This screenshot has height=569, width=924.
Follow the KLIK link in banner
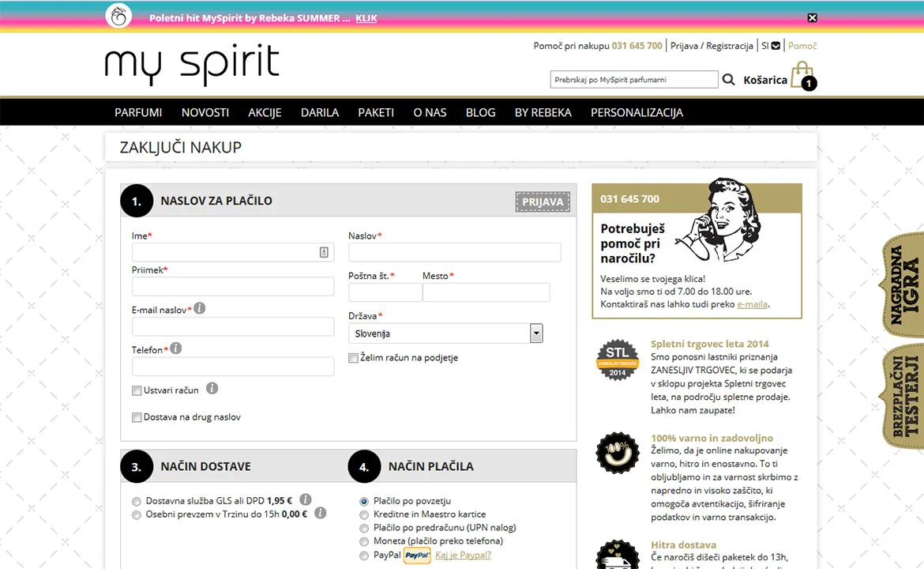point(366,18)
